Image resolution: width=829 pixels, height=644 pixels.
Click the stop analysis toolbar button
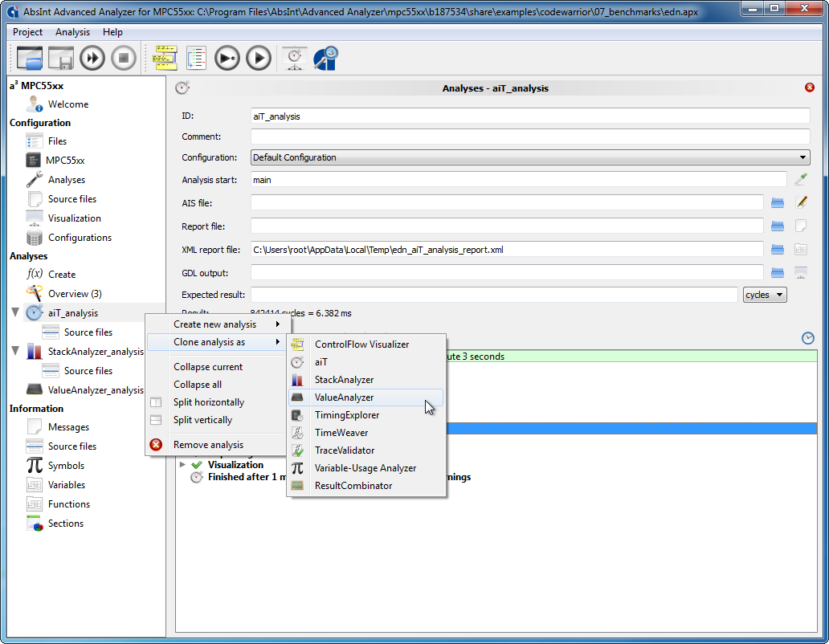pos(124,58)
